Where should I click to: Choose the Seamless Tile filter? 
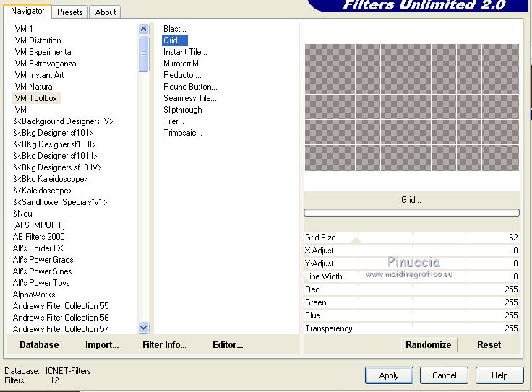tap(189, 98)
